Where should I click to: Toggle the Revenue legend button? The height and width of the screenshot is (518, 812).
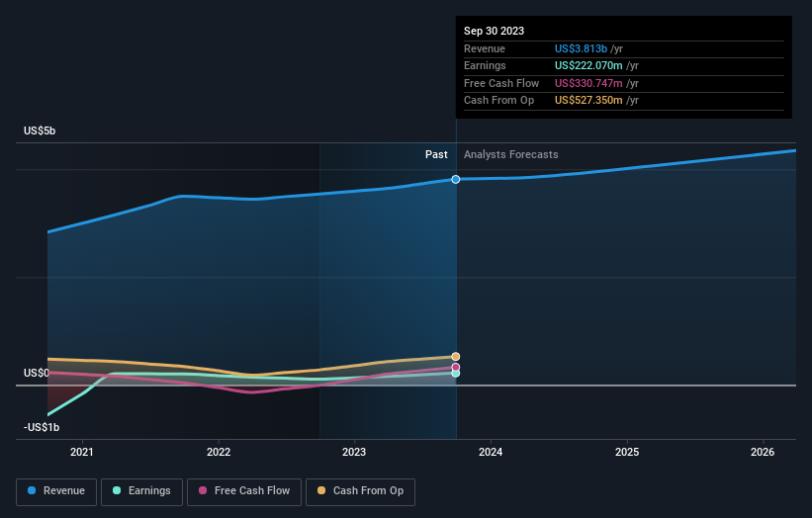point(56,491)
